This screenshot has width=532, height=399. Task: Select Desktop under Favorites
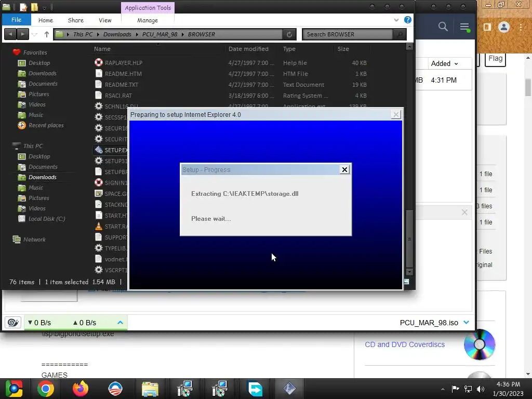click(x=39, y=63)
